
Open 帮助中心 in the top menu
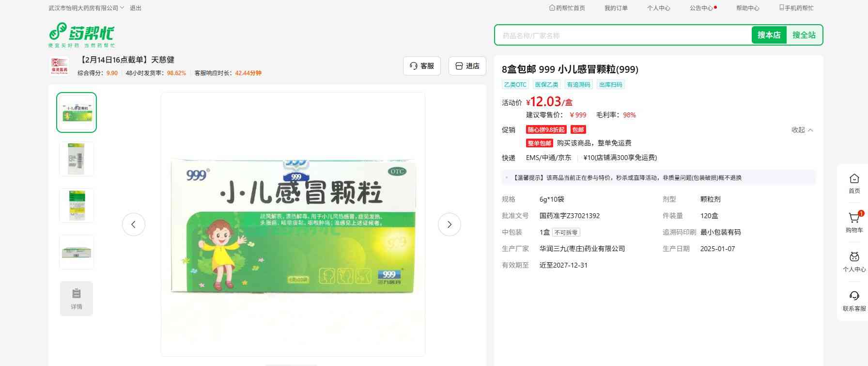point(747,8)
